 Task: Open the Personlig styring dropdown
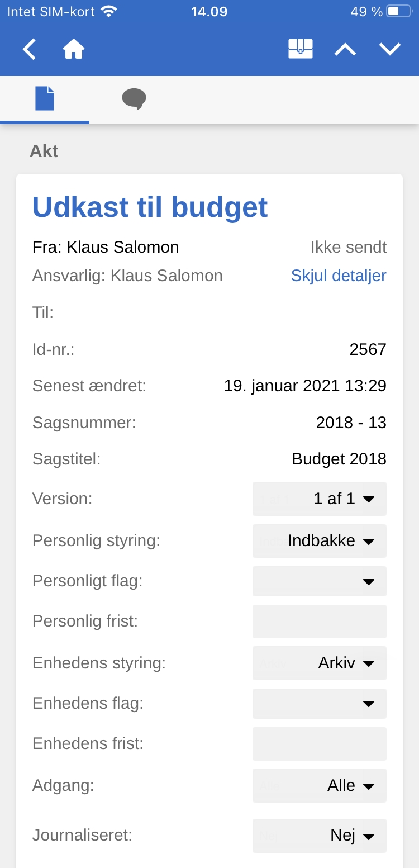pos(320,540)
